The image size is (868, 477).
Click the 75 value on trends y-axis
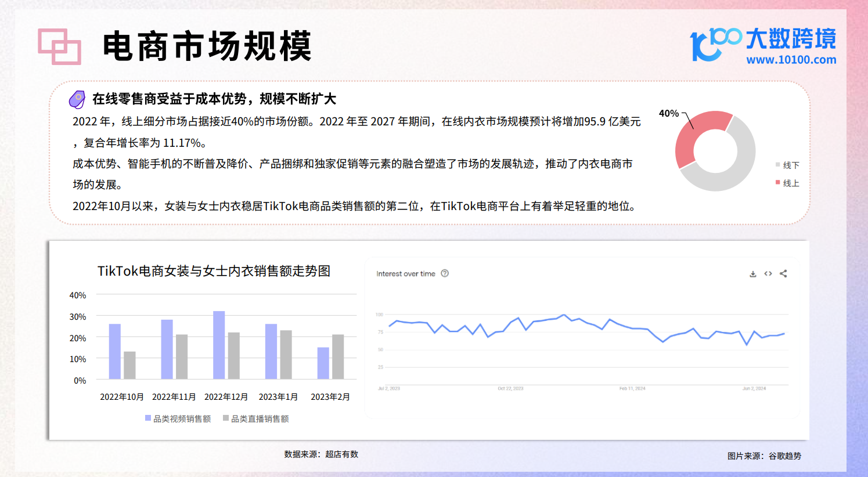381,332
